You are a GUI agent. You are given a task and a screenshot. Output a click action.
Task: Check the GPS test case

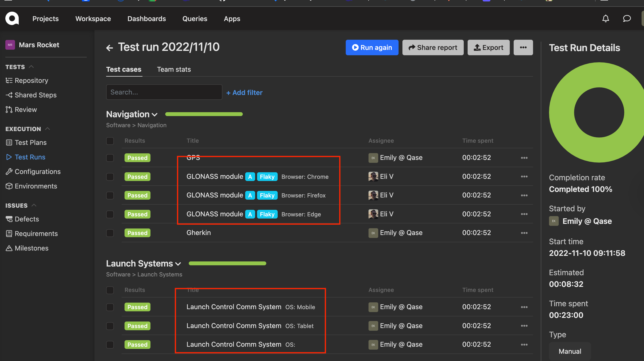point(110,158)
